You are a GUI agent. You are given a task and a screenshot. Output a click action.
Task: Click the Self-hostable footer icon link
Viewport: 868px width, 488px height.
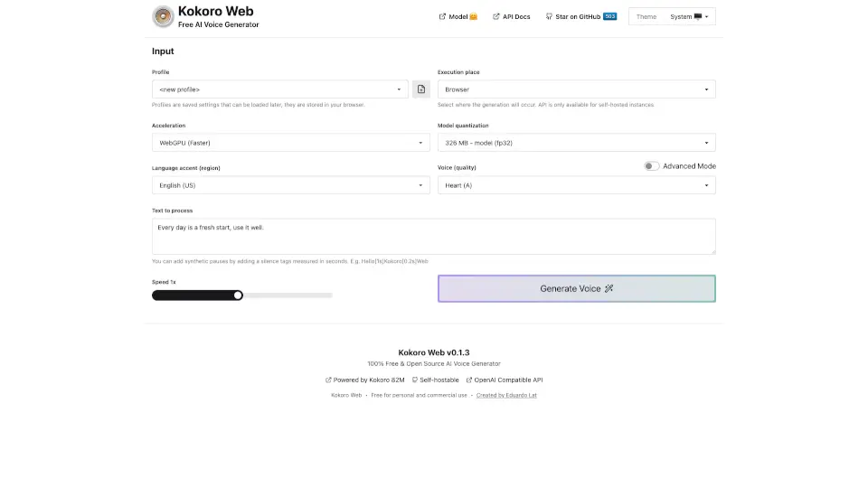pos(435,380)
